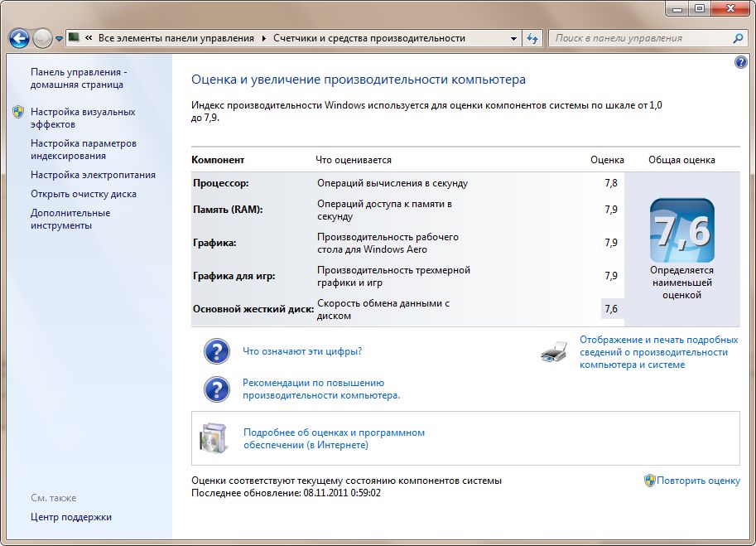Select the «Графика для игр:» row label
Viewport: 756px width, 546px height.
[234, 276]
